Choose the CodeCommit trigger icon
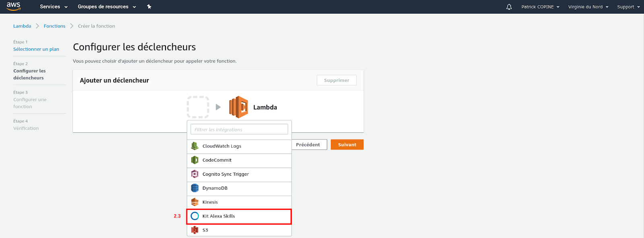Screen dimensions: 644x238 [195, 160]
